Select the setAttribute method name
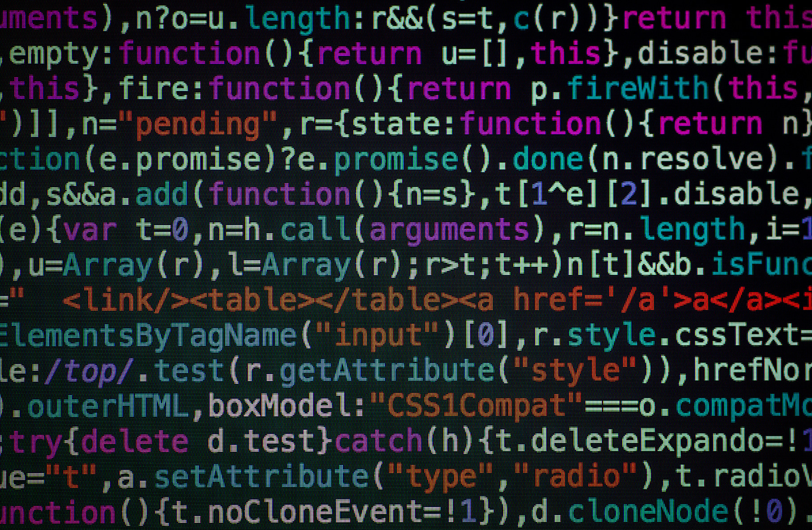This screenshot has width=812, height=530. 262,477
